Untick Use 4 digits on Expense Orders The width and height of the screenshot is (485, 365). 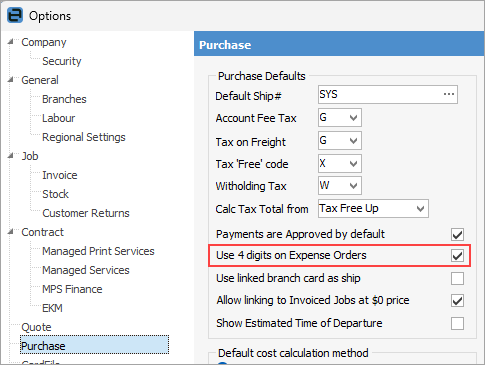point(457,256)
